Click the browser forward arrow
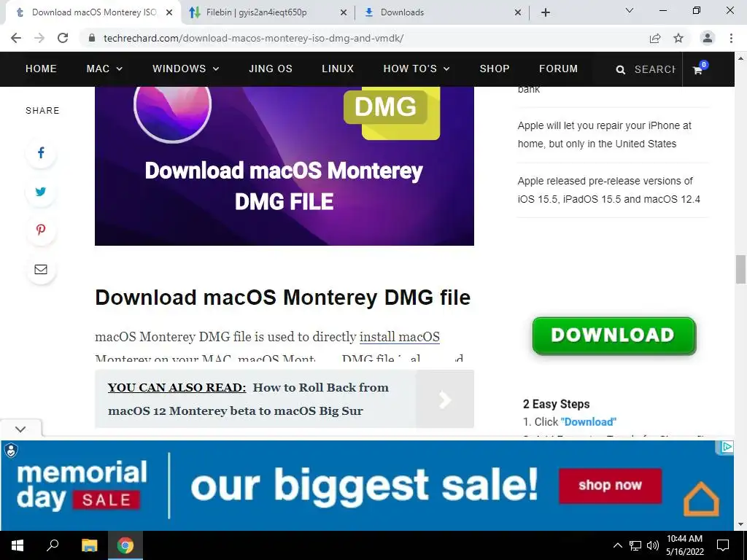The height and width of the screenshot is (560, 747). pos(39,38)
